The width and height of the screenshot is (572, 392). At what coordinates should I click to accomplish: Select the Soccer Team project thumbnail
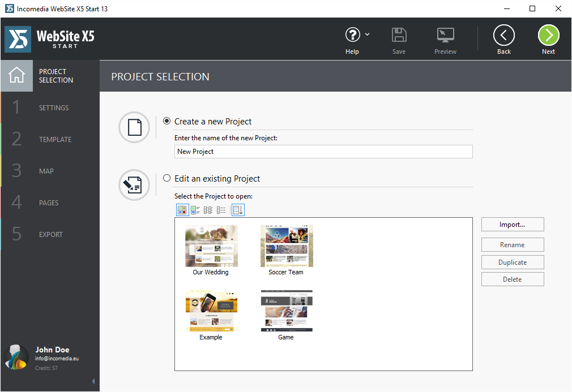286,245
